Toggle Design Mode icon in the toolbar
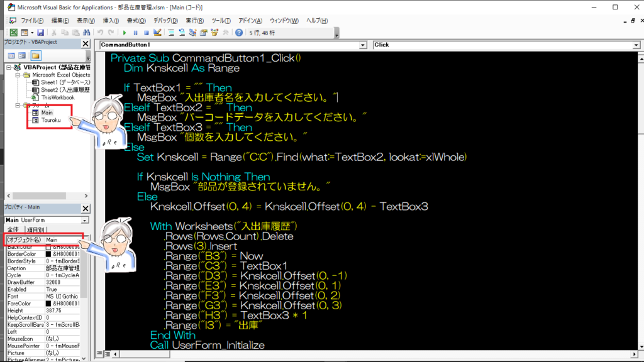 tap(156, 33)
